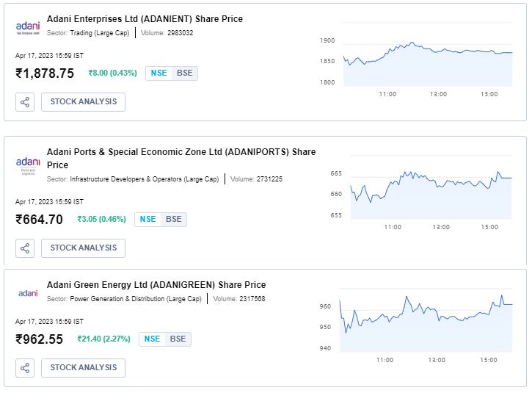Image resolution: width=532 pixels, height=393 pixels.
Task: Choose NSE exchange for Adani Green
Action: click(152, 339)
